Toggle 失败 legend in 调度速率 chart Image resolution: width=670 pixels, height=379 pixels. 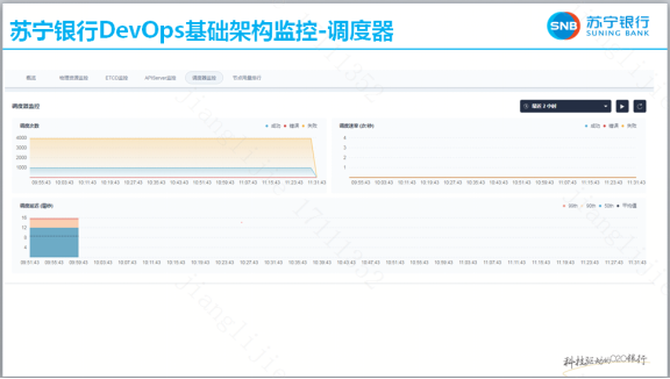pyautogui.click(x=629, y=126)
